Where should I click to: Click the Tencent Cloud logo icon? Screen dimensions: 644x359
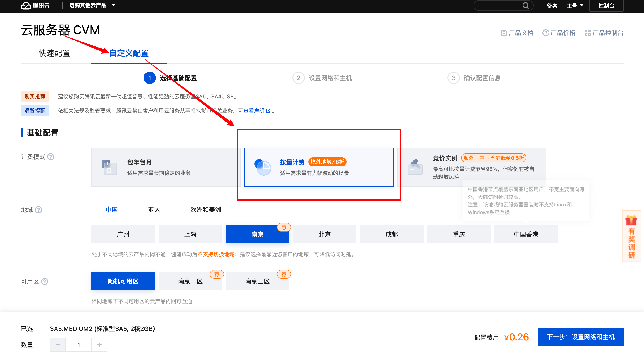26,6
